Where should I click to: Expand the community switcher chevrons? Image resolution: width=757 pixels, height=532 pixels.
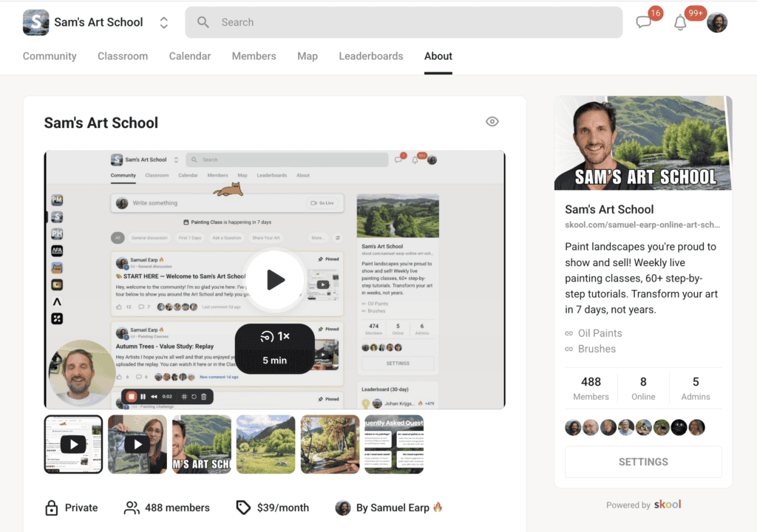click(163, 23)
